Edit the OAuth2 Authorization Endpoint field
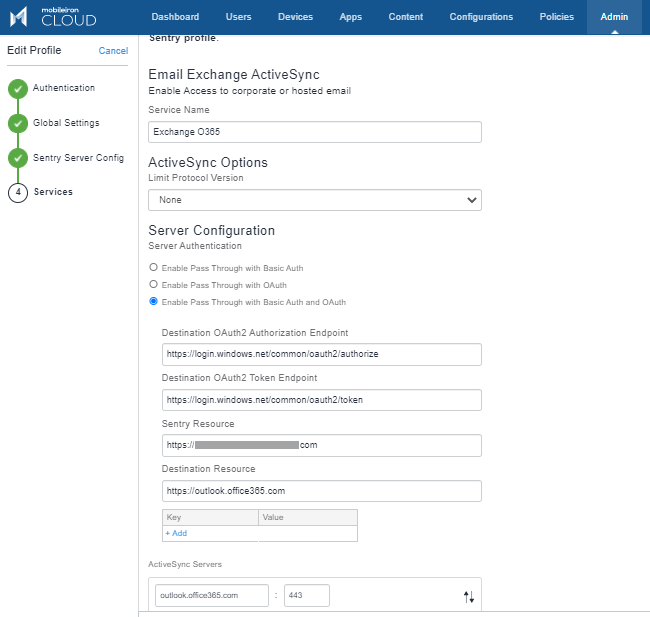Viewport: 650px width, 617px height. tap(322, 354)
